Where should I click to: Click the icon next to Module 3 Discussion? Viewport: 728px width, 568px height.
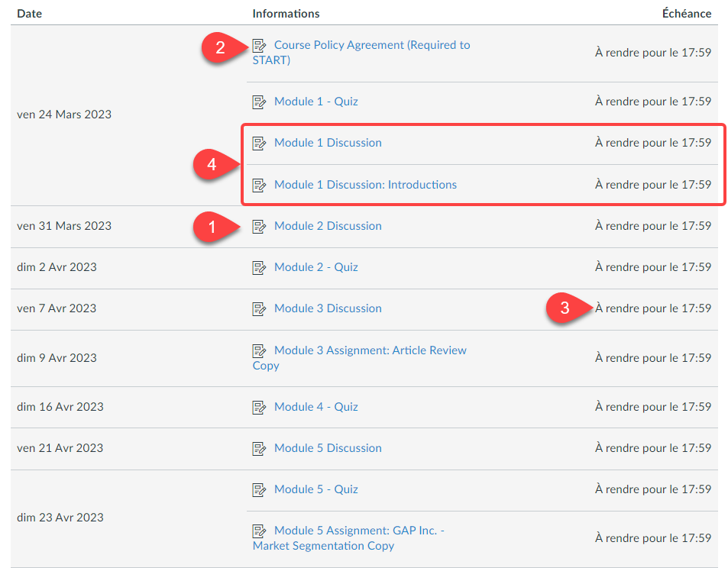(259, 308)
